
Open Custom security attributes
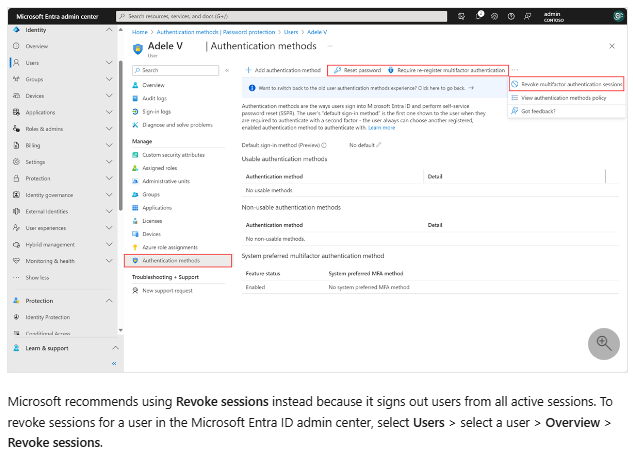tap(173, 155)
